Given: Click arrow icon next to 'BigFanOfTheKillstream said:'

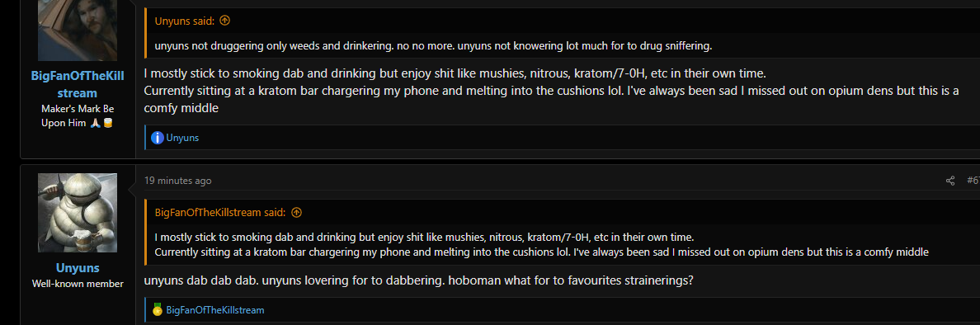Looking at the screenshot, I should point(297,213).
